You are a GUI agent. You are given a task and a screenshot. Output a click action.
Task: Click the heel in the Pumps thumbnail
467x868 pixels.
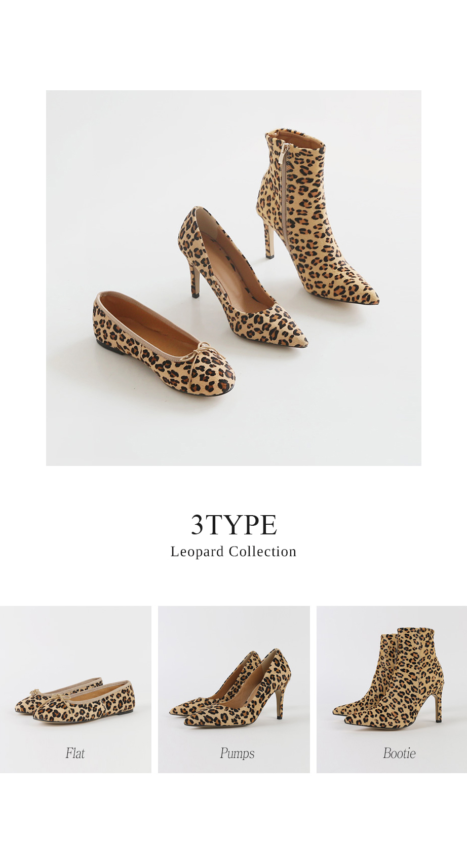click(279, 705)
